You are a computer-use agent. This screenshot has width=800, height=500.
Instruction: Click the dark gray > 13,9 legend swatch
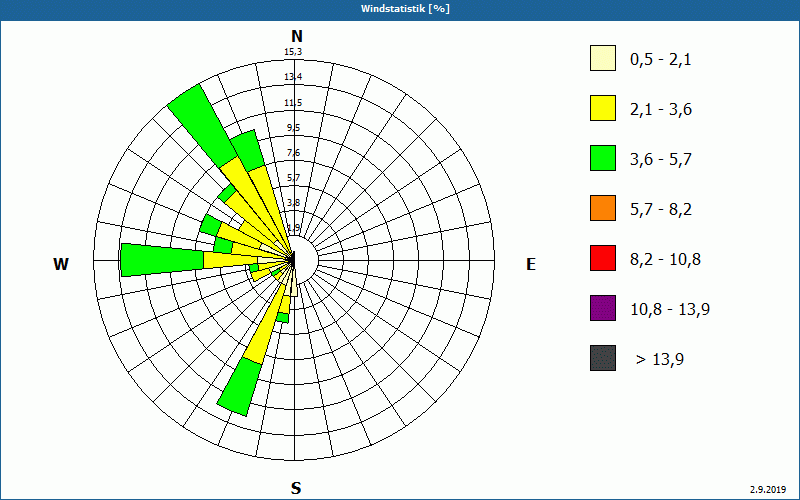point(603,358)
